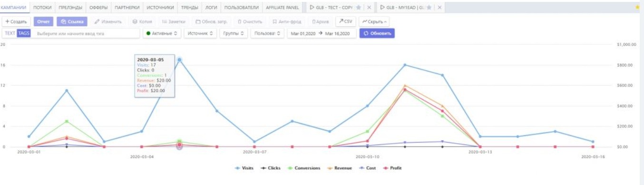Open the Логи tab
644x185 pixels.
pos(211,8)
